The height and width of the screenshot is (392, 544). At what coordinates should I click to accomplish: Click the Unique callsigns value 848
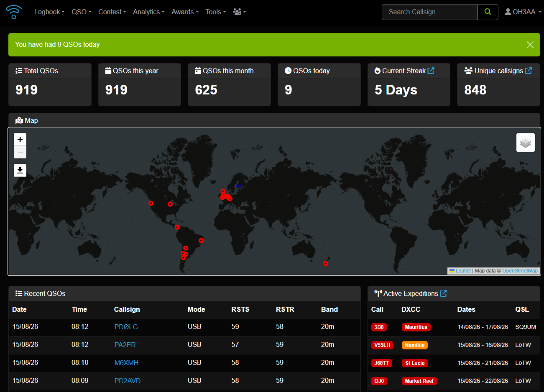(x=475, y=90)
